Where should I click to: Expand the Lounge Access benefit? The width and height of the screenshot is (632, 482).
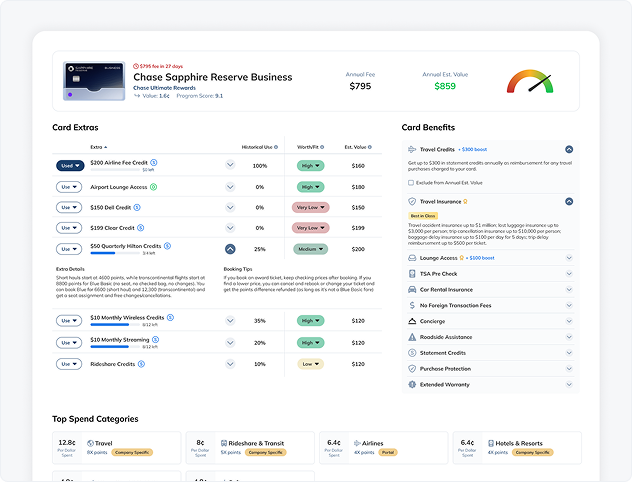[569, 257]
